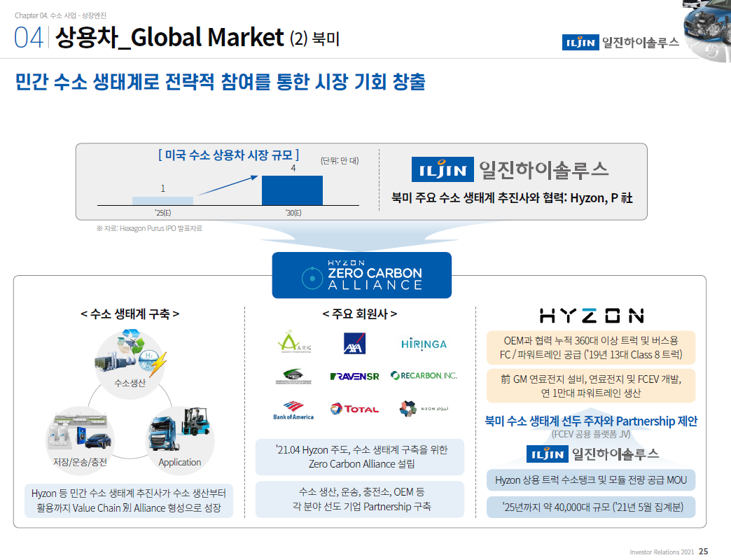Click the 민간 수소 생태계로 headline
The image size is (731, 560).
[220, 81]
